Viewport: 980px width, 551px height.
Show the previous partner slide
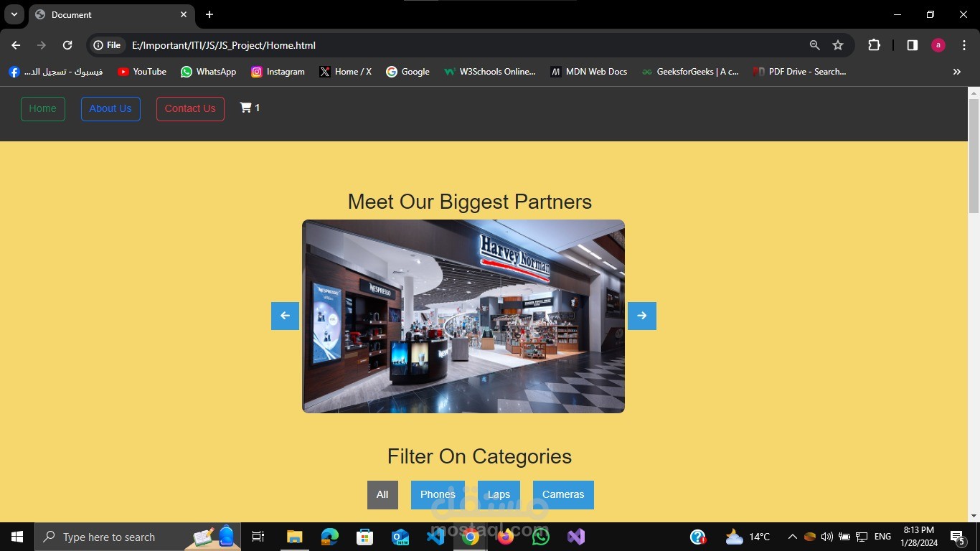click(x=285, y=316)
